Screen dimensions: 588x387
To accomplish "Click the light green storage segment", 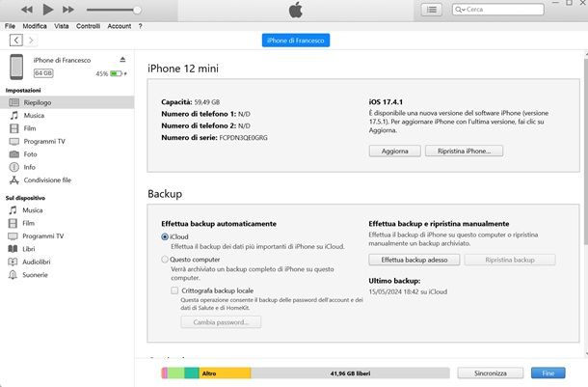I will [x=175, y=373].
